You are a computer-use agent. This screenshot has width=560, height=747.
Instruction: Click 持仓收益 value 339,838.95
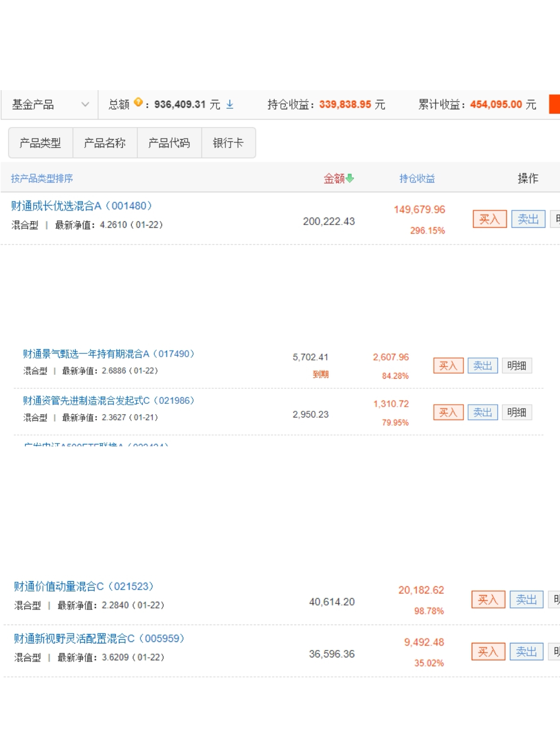pyautogui.click(x=345, y=105)
